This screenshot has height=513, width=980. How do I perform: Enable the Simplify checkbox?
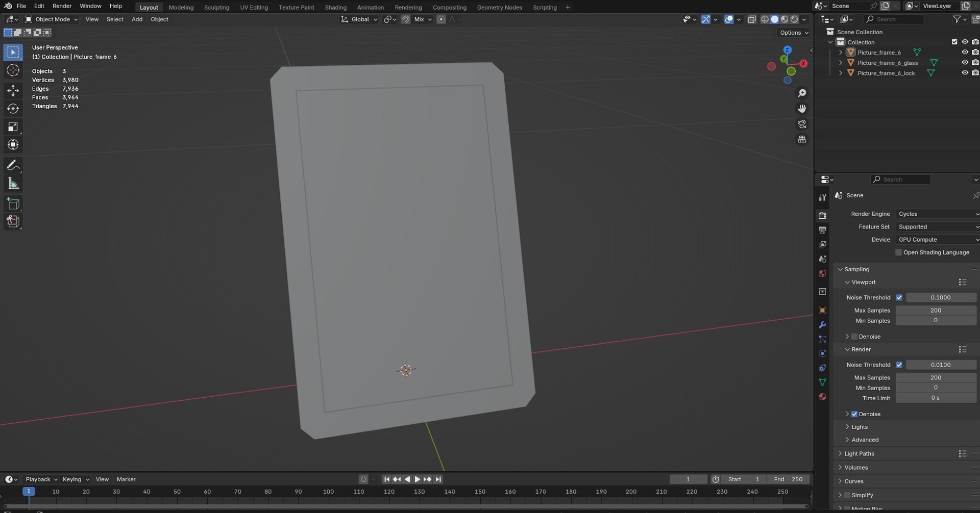click(847, 495)
